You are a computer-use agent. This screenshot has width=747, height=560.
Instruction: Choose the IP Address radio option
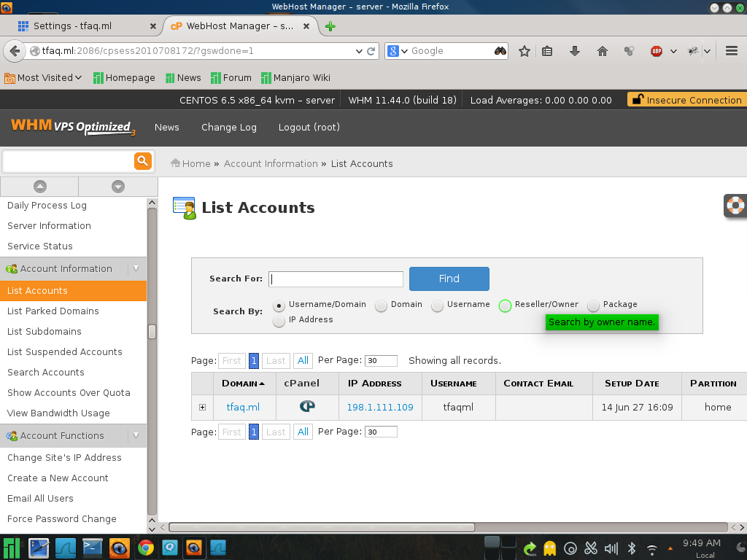(279, 321)
